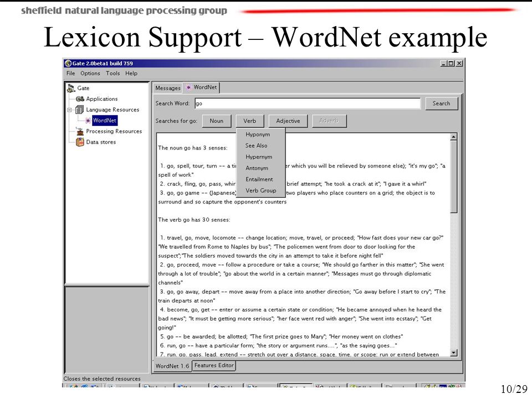The width and height of the screenshot is (532, 399).
Task: Click the Verb button
Action: click(250, 121)
